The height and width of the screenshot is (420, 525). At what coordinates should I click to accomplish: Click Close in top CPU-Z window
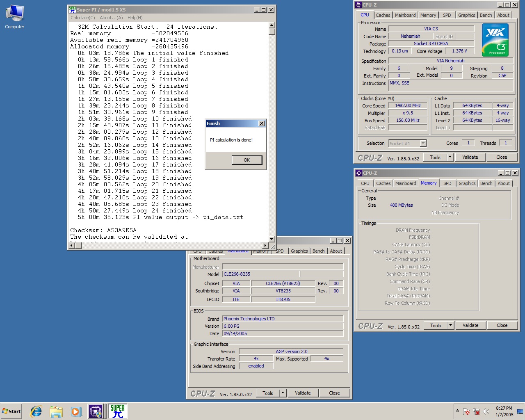(502, 157)
